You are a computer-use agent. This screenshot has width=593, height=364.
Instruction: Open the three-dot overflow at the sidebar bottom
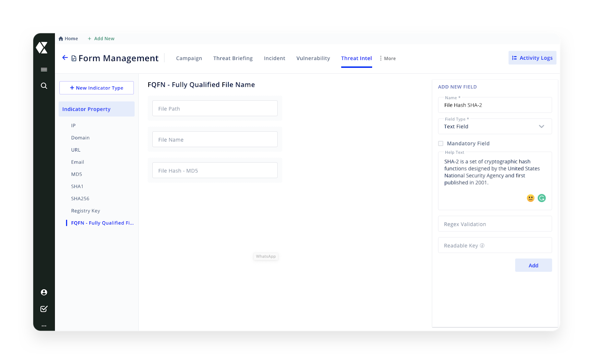pos(44,326)
